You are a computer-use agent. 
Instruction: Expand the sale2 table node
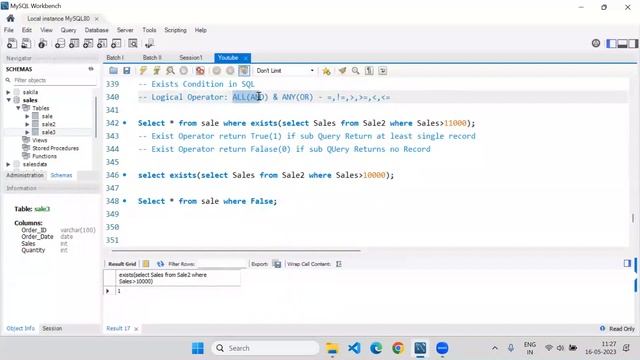27,124
